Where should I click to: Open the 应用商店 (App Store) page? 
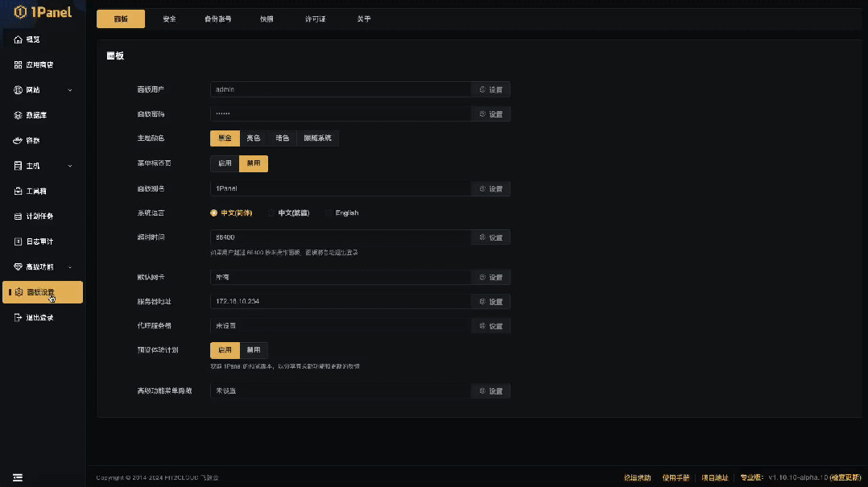(x=38, y=64)
